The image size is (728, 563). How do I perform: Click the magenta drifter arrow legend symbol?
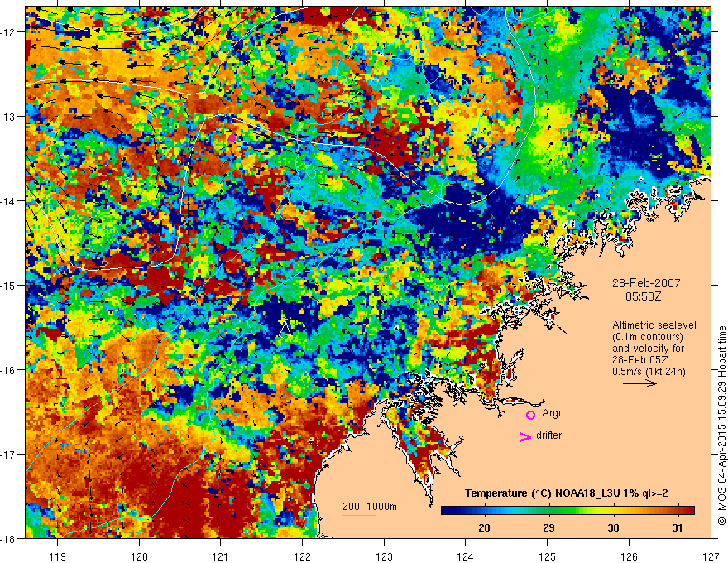coord(525,436)
